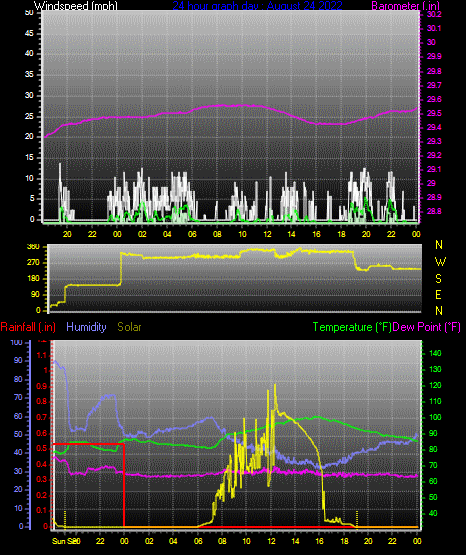Viewport: 466px width, 555px height.
Task: Click barometer scale value "30.2"
Action: coord(434,14)
